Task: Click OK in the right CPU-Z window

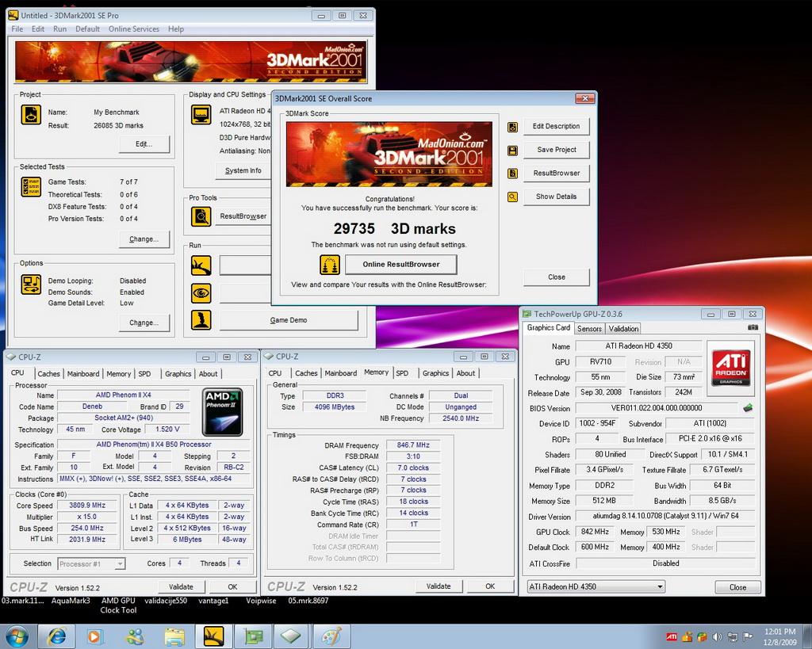Action: (490, 586)
